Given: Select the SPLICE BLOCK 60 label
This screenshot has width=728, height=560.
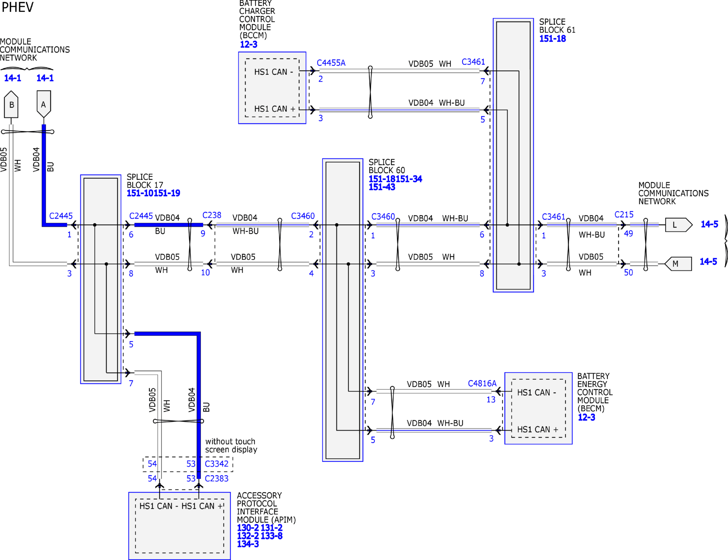Looking at the screenshot, I should pos(387,166).
